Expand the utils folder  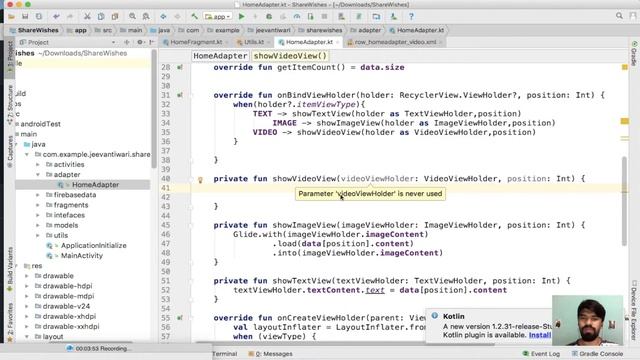38,236
